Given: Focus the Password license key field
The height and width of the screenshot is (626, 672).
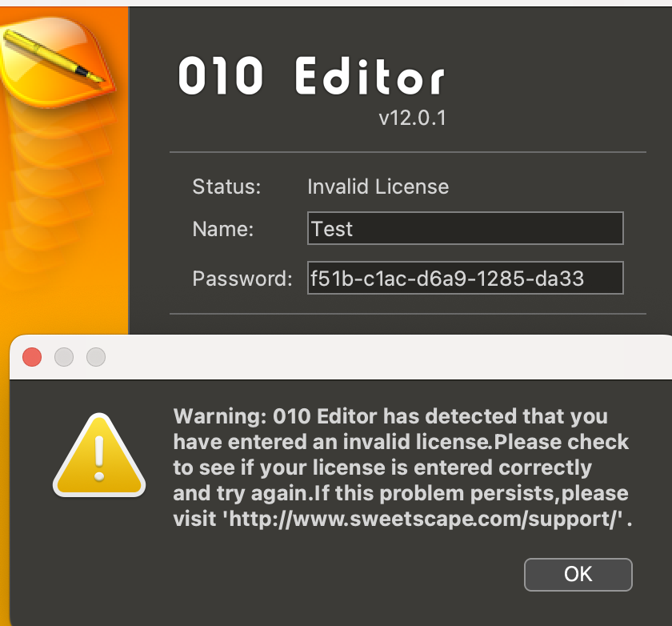Looking at the screenshot, I should (465, 279).
